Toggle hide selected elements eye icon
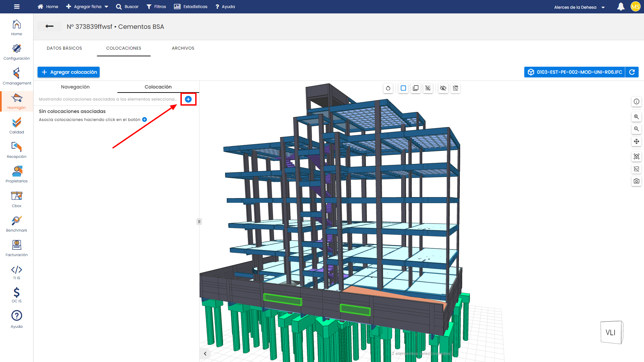644x362 pixels. point(443,88)
